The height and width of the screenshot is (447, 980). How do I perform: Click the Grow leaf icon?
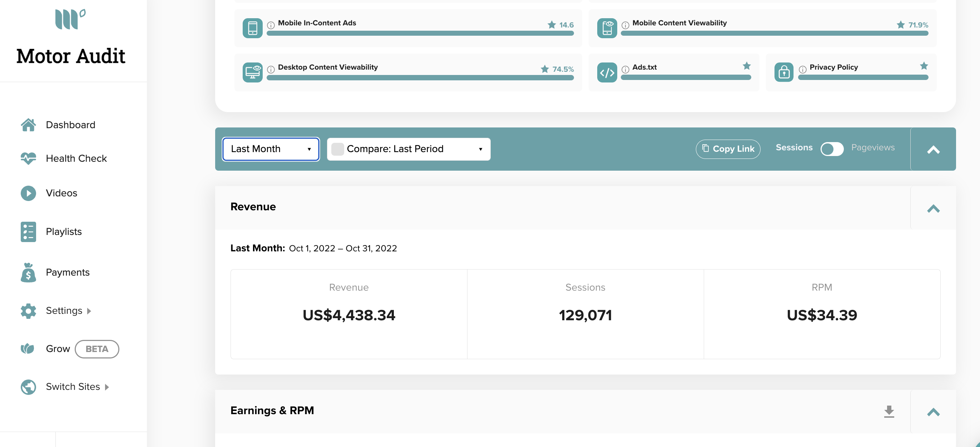pos(28,348)
